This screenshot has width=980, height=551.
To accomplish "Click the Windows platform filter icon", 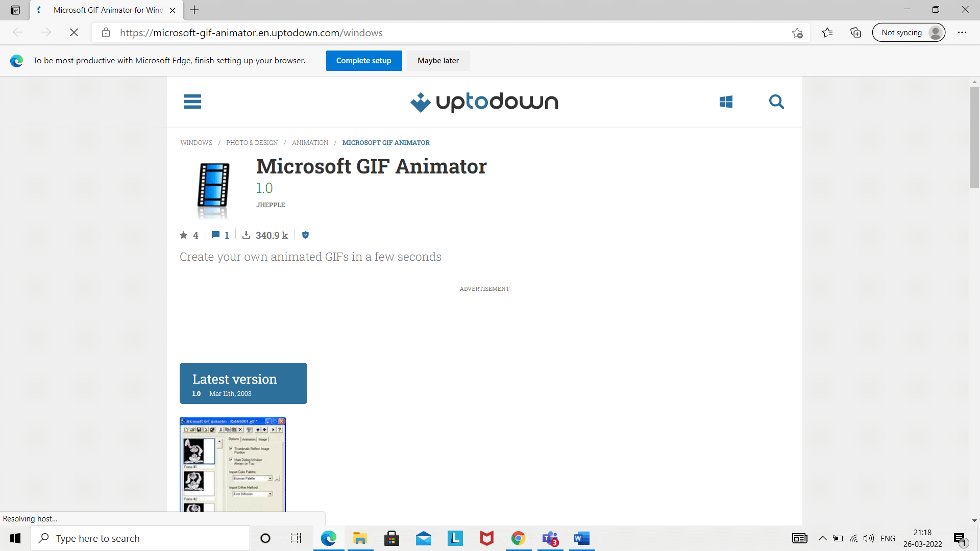I will click(726, 102).
